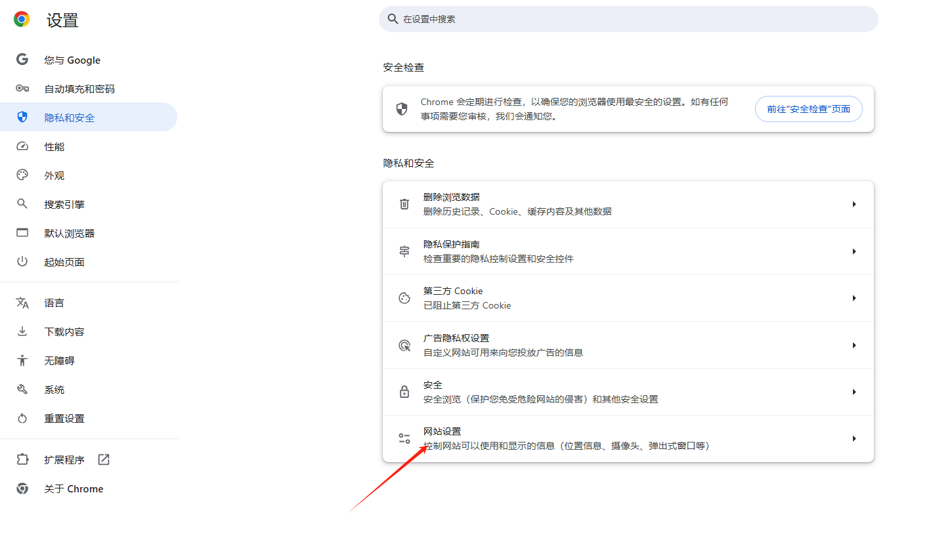Click the window icon for 默认浏览器

click(x=22, y=232)
